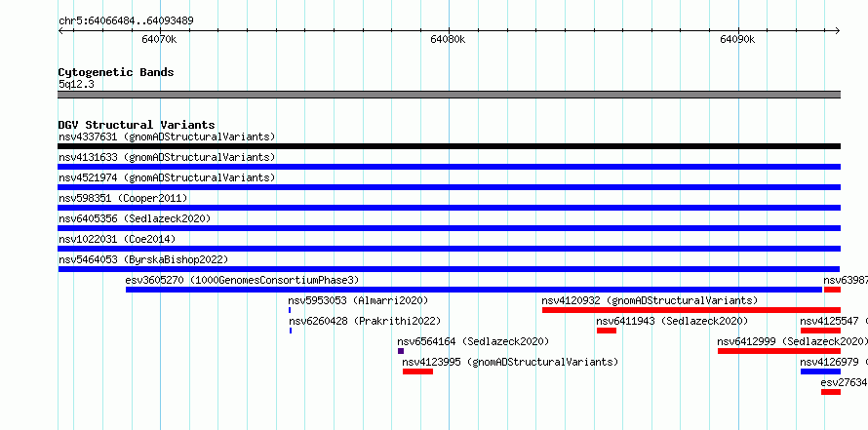Select the nsv4131633 gnomAD variant label
This screenshot has height=430, width=868.
coord(167,157)
